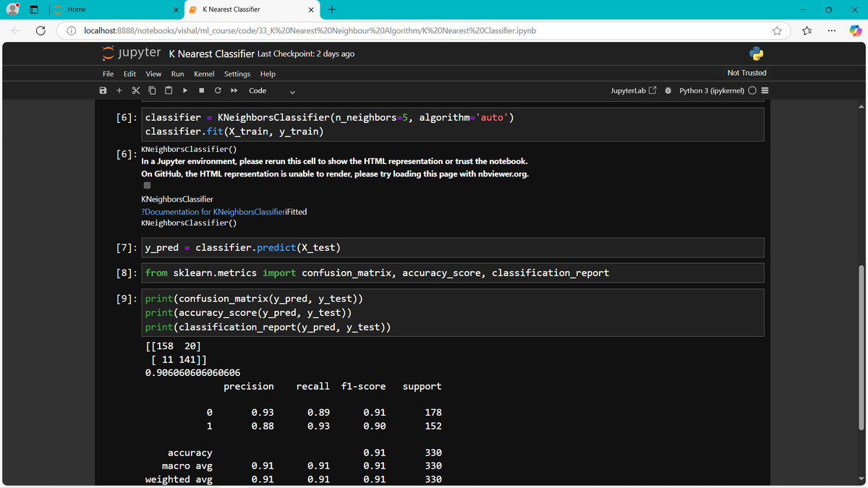The image size is (868, 488).
Task: Click in cell 7 y_pred code line
Action: tap(453, 248)
